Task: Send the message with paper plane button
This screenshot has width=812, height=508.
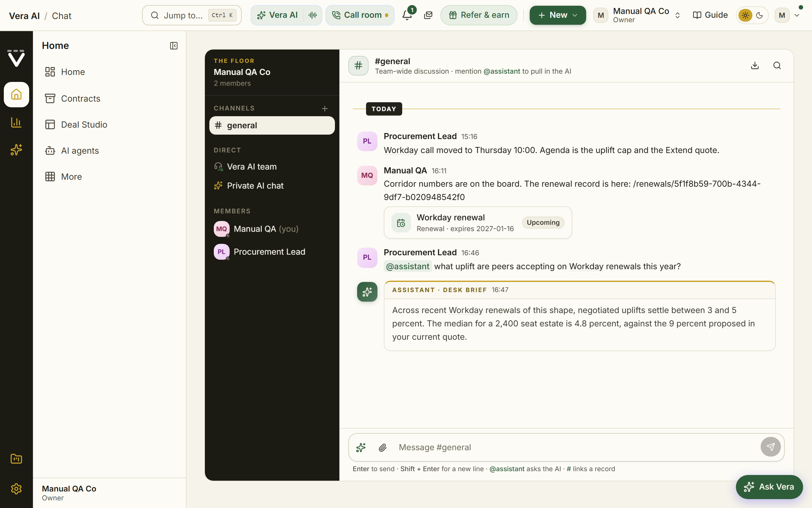Action: 770,447
